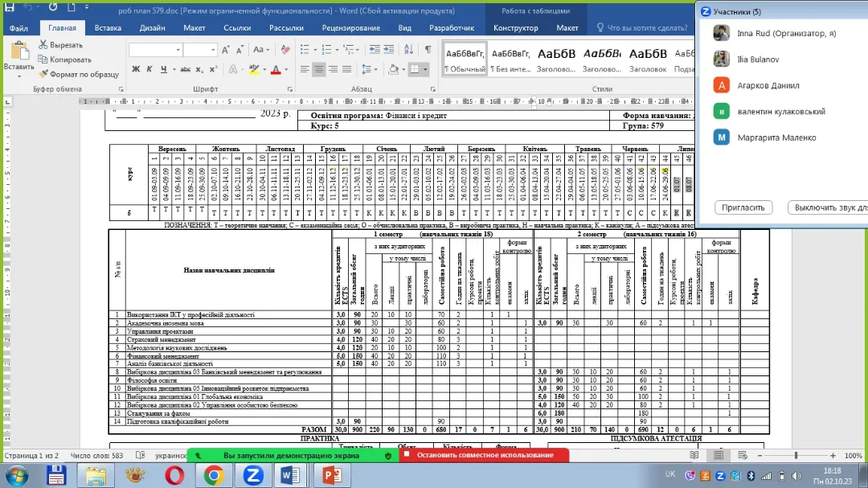The width and height of the screenshot is (868, 488).
Task: Toggle bold formatting in the Font group
Action: 135,70
